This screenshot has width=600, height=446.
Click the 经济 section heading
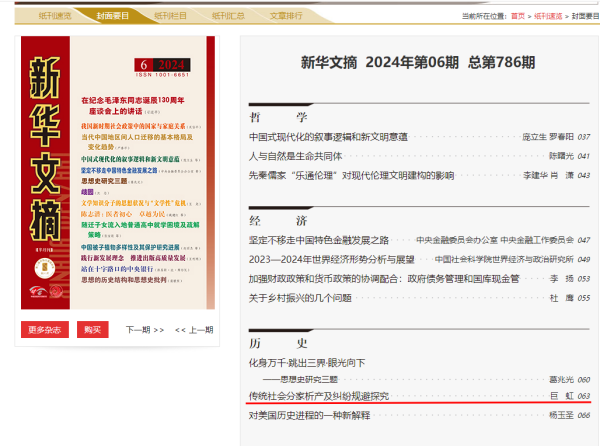coord(278,221)
